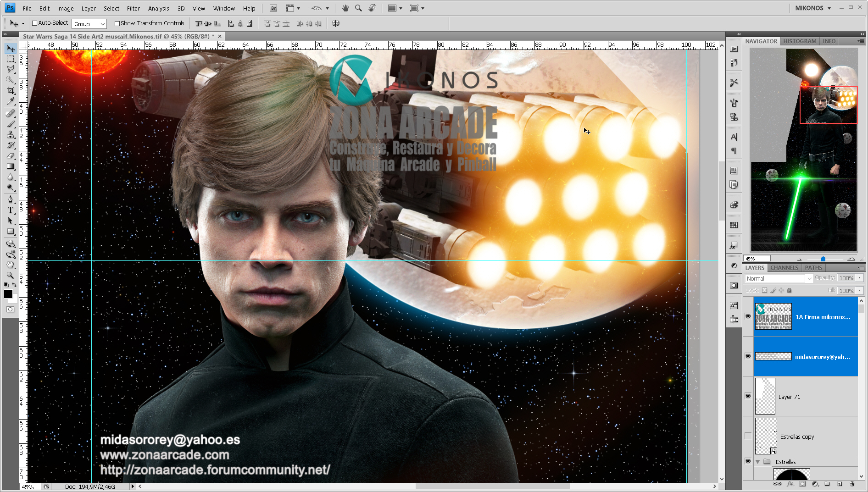
Task: Create a new layer icon
Action: (839, 484)
